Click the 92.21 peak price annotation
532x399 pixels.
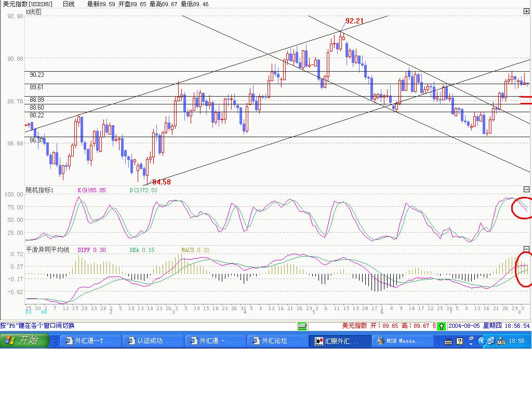coord(354,21)
